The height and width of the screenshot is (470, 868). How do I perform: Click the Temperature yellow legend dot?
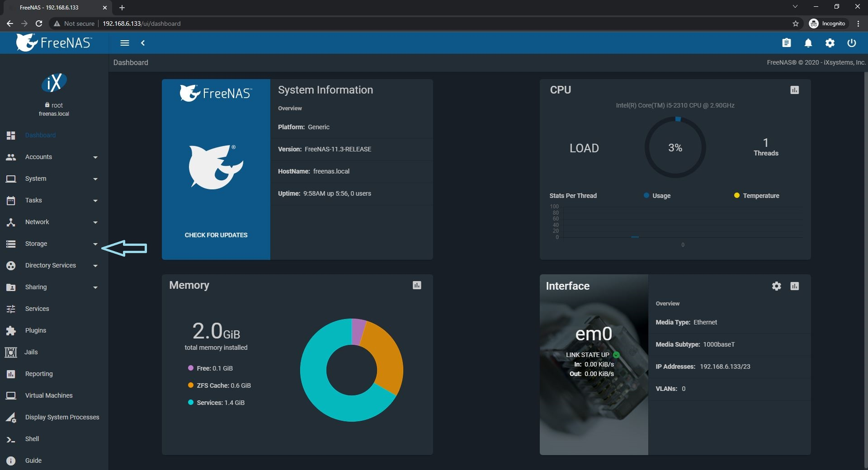[x=737, y=195]
